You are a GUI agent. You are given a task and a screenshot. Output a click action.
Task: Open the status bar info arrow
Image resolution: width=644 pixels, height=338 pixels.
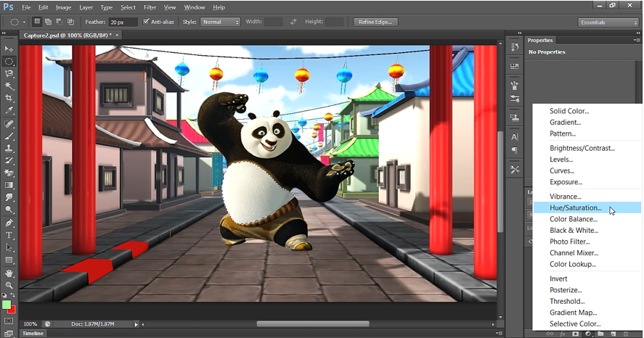pyautogui.click(x=136, y=324)
